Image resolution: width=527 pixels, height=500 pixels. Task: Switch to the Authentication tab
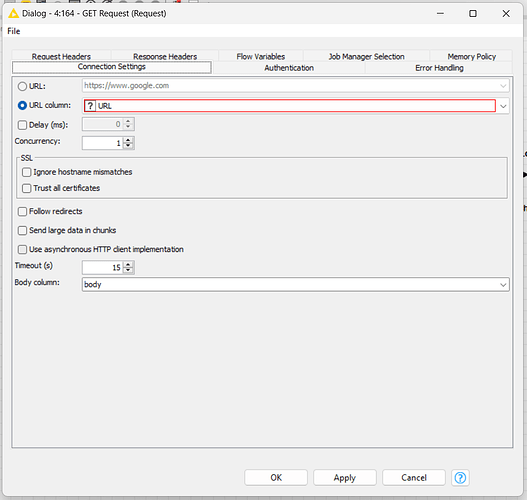point(289,68)
